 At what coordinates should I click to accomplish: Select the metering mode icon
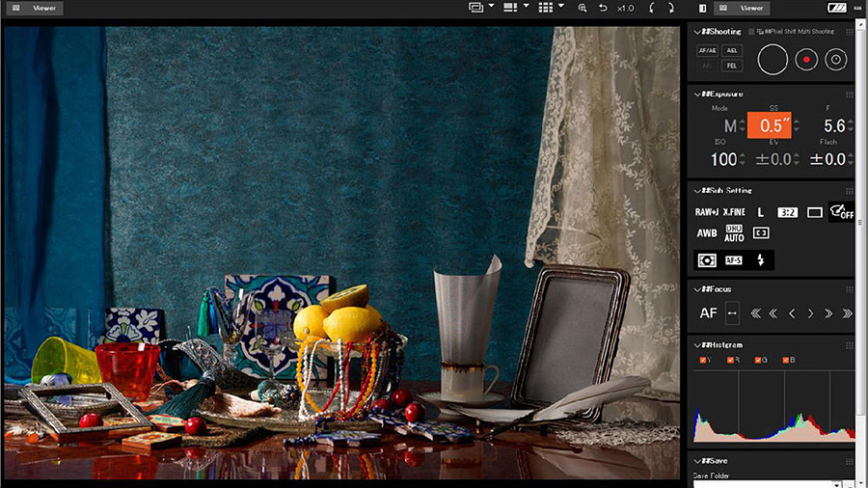(706, 260)
